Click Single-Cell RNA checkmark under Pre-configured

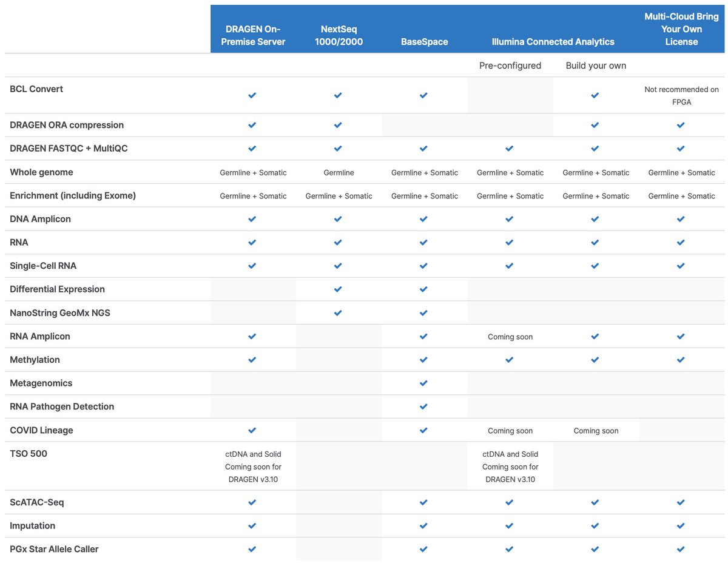pos(510,266)
